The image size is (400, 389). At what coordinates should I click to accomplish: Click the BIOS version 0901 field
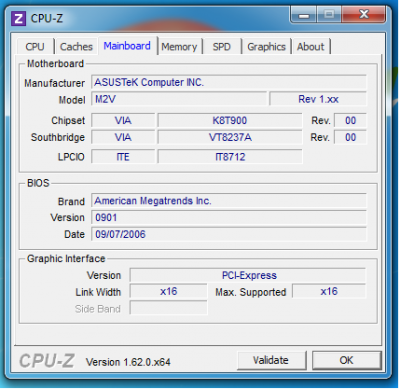pos(229,218)
